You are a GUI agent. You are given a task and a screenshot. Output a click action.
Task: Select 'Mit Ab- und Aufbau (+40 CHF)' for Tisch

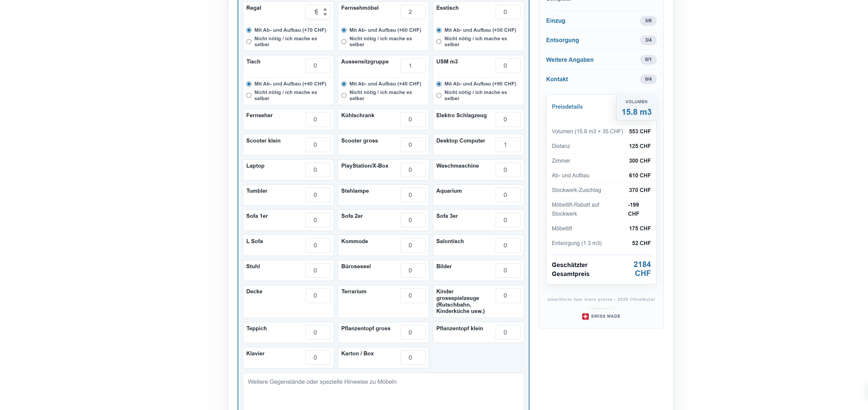(x=249, y=84)
